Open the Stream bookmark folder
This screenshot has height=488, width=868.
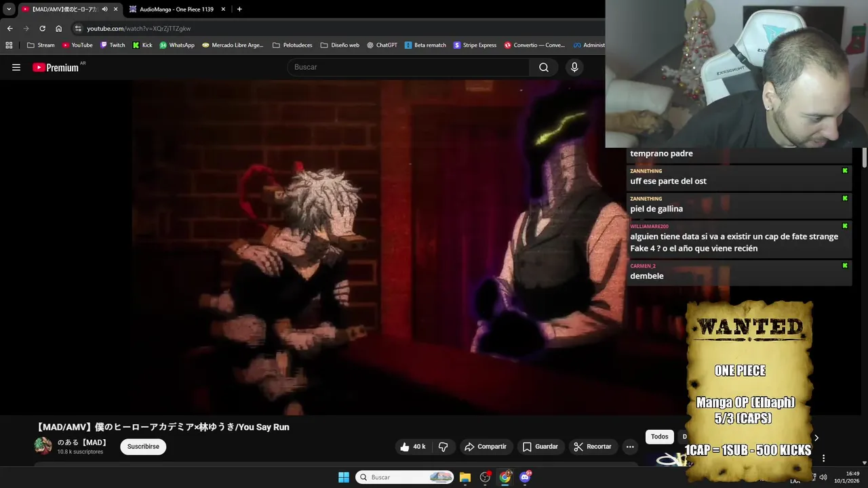click(41, 45)
